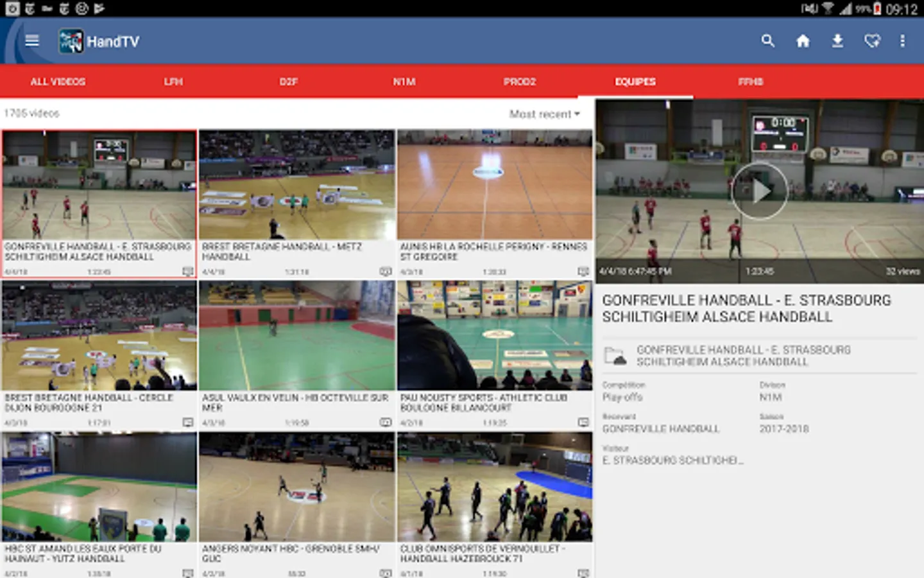924x578 pixels.
Task: Play the Gonfreville - Strasbourg video preview
Action: pos(760,191)
